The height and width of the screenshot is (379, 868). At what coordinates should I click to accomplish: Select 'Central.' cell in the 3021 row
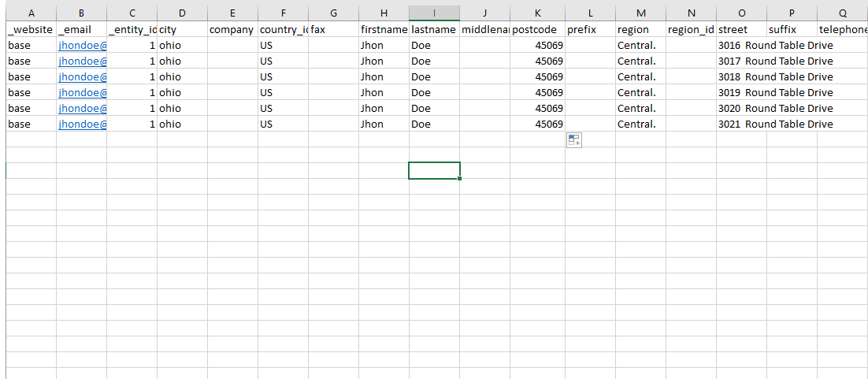(640, 124)
